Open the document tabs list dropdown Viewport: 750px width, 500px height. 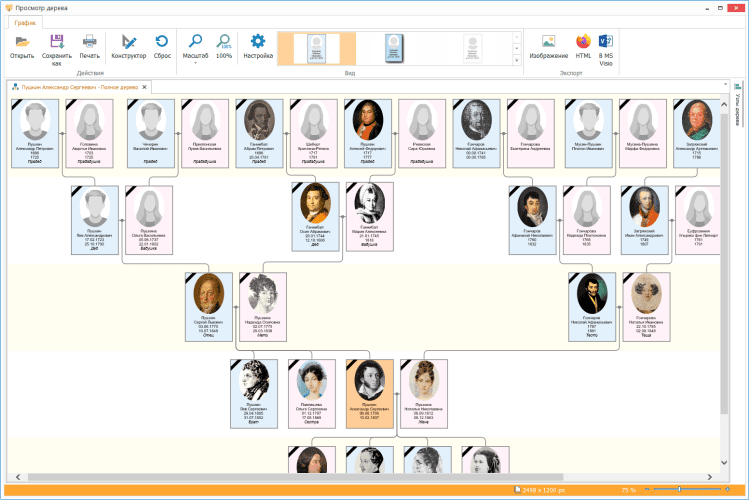pyautogui.click(x=725, y=85)
